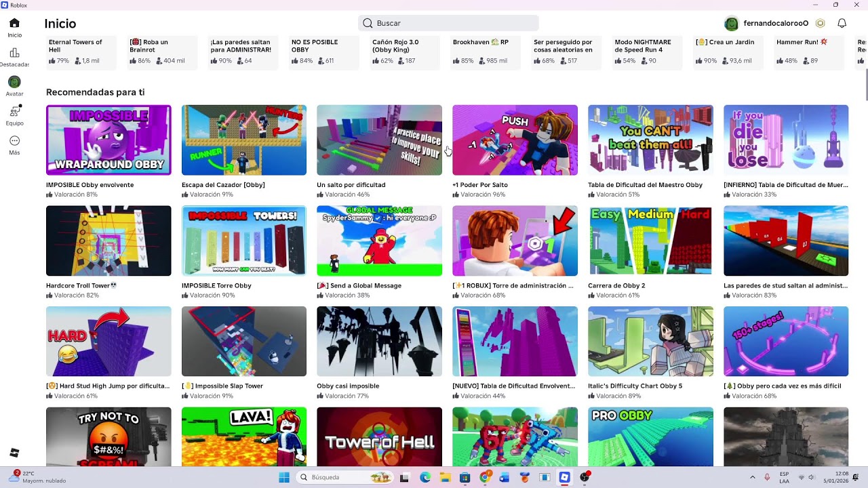Open the Send a Global Message thumbnail
Viewport: 868px width, 488px height.
[379, 241]
